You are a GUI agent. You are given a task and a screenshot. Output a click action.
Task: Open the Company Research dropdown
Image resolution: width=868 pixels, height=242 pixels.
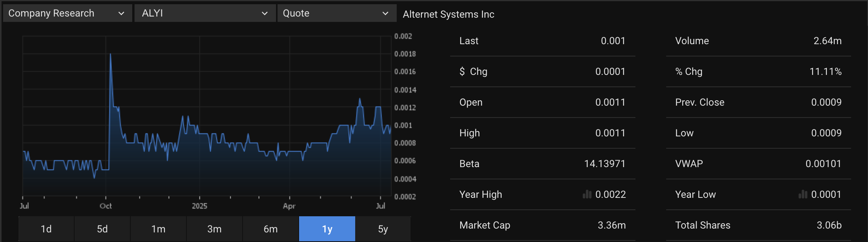(67, 13)
